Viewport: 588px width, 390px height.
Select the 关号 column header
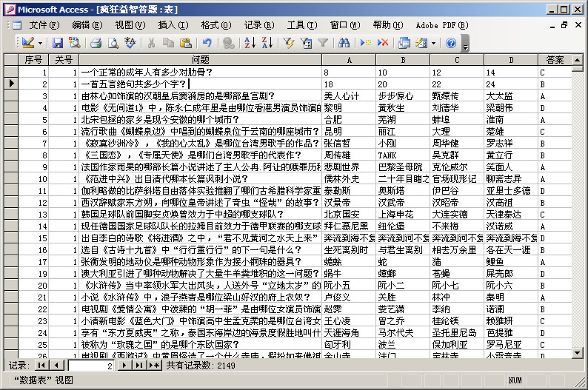pyautogui.click(x=64, y=59)
